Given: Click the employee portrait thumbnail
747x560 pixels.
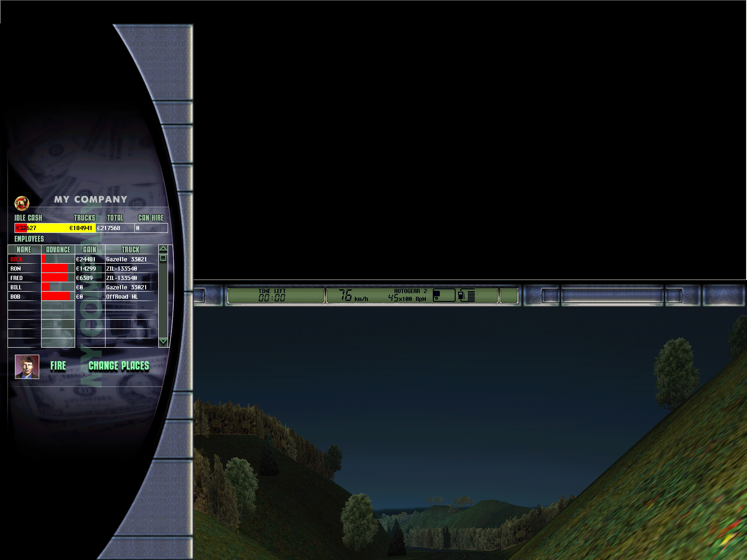Looking at the screenshot, I should pos(27,367).
